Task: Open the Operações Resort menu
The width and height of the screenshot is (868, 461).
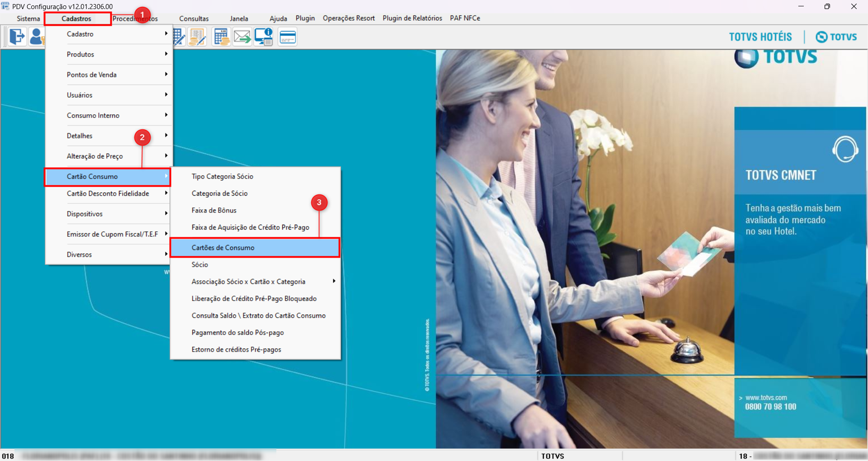Action: pos(349,18)
